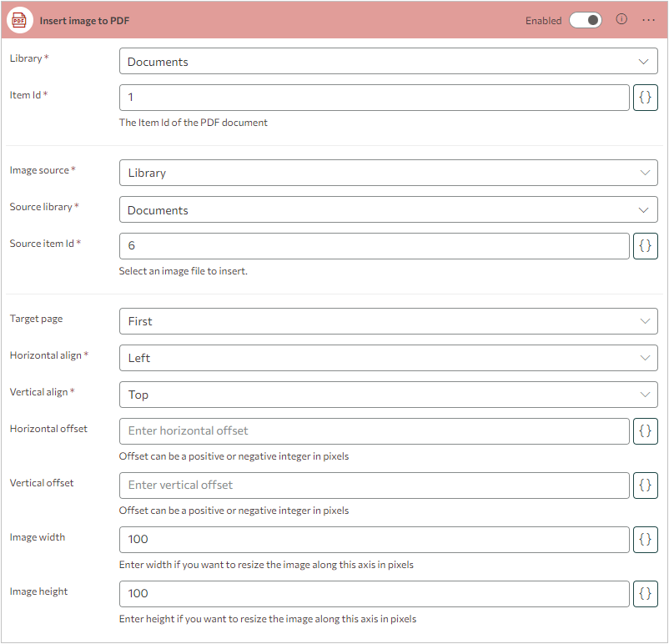Open Vertical align dropdown set to Top
The image size is (669, 644).
click(x=388, y=395)
